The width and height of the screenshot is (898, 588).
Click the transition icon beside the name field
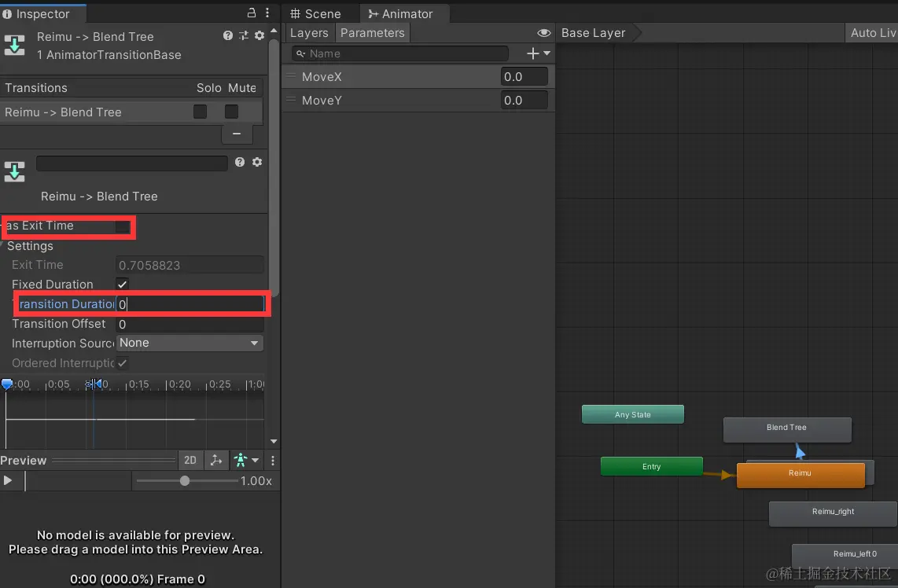click(x=14, y=171)
